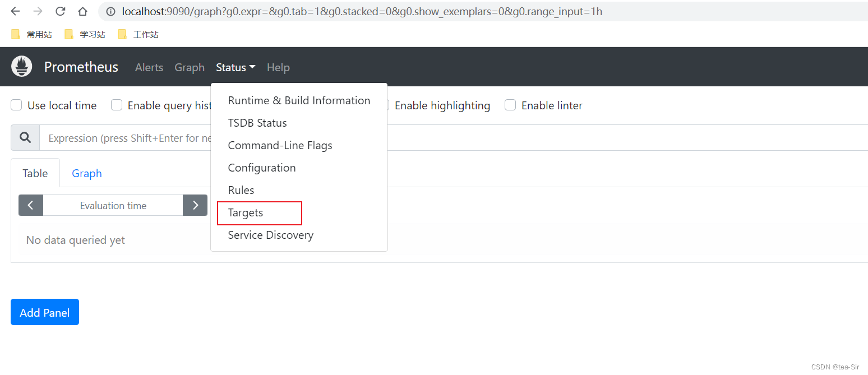The width and height of the screenshot is (868, 375).
Task: Reload the page with refresh icon
Action: click(x=61, y=11)
